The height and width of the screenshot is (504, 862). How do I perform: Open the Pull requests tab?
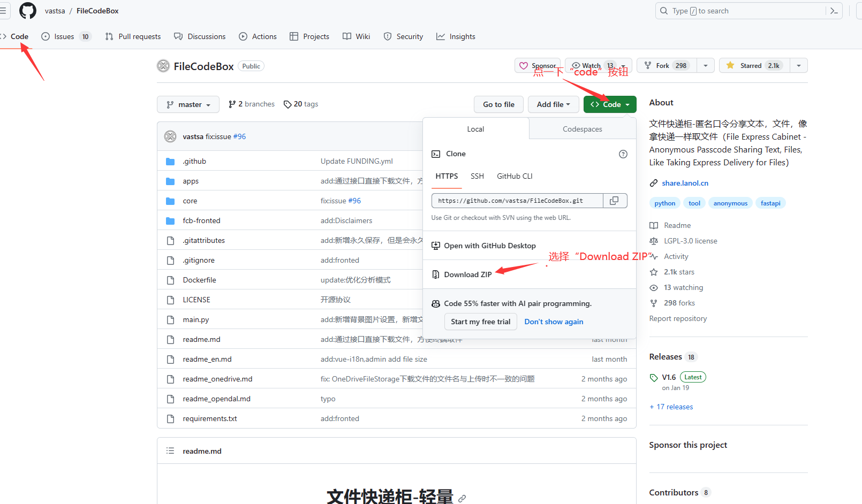[x=133, y=36]
